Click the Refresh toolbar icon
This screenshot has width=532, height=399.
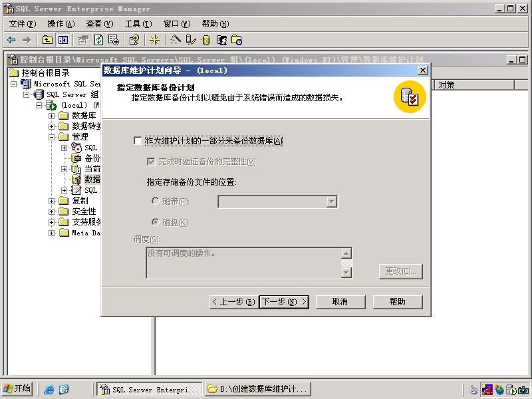click(x=98, y=40)
